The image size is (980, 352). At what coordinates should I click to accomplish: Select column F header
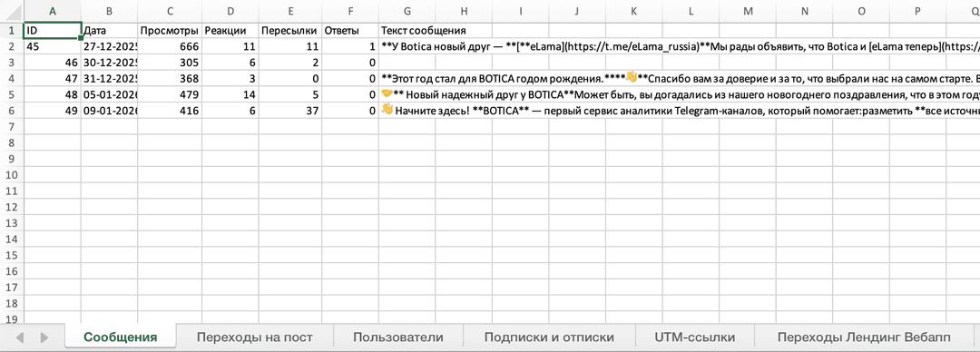(x=350, y=11)
